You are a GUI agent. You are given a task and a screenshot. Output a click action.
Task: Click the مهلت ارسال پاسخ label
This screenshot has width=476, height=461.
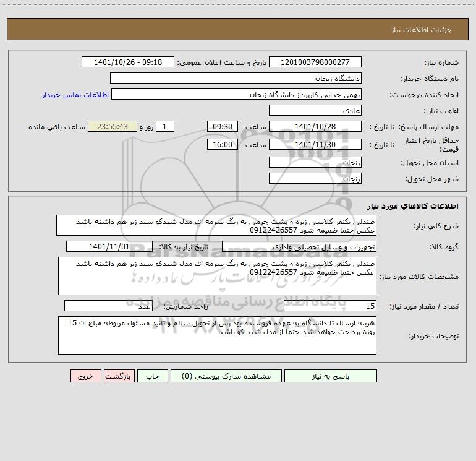click(428, 127)
